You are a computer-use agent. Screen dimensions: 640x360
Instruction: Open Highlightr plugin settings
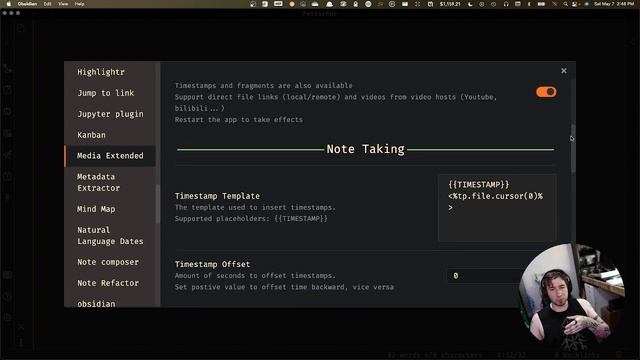(x=101, y=72)
